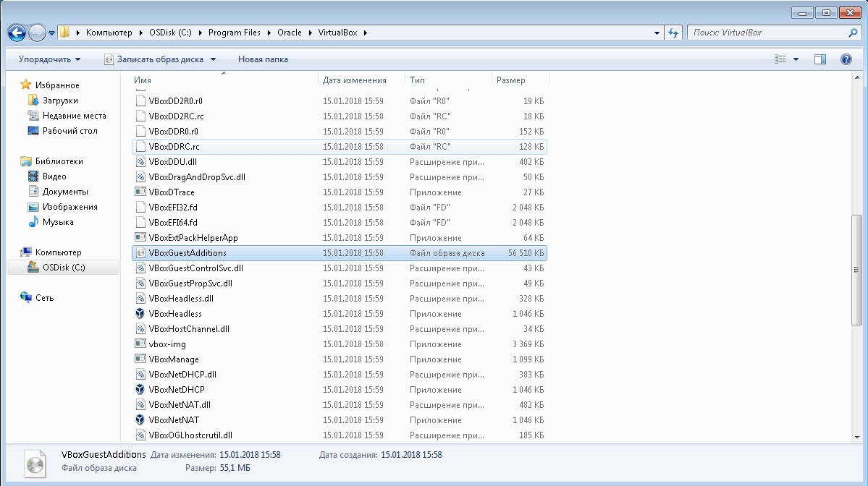This screenshot has height=486, width=868.
Task: Open Рабочий стол in favorites
Action: pyautogui.click(x=69, y=131)
